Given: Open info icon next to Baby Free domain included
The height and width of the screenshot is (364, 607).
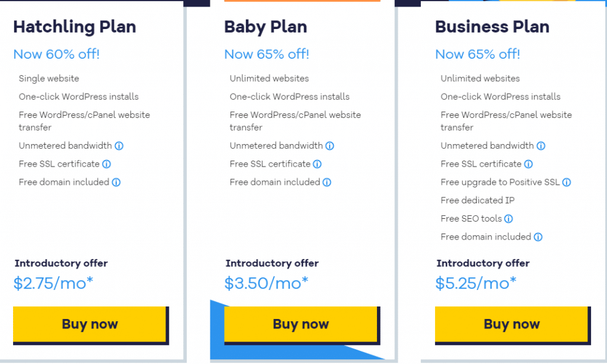Looking at the screenshot, I should 327,183.
